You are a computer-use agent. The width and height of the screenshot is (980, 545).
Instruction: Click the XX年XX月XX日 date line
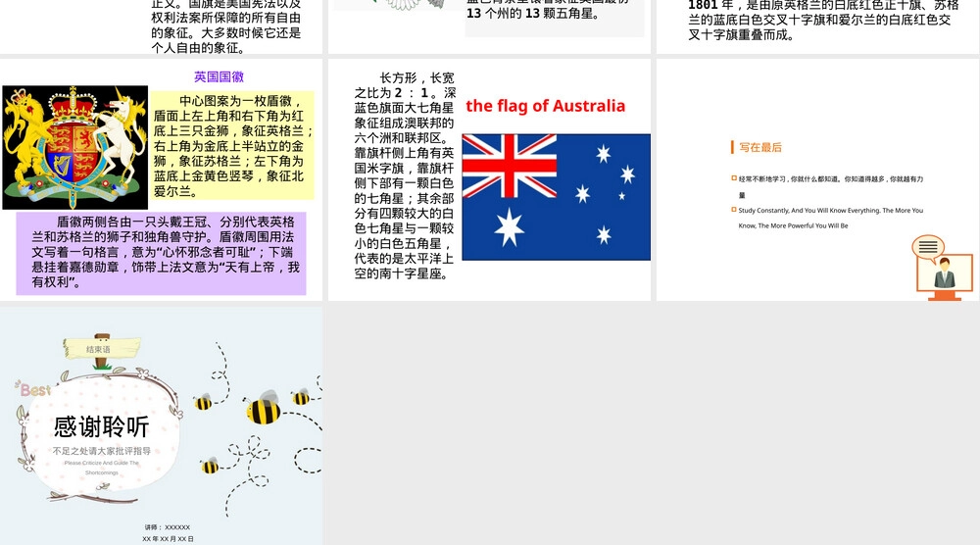[x=168, y=539]
